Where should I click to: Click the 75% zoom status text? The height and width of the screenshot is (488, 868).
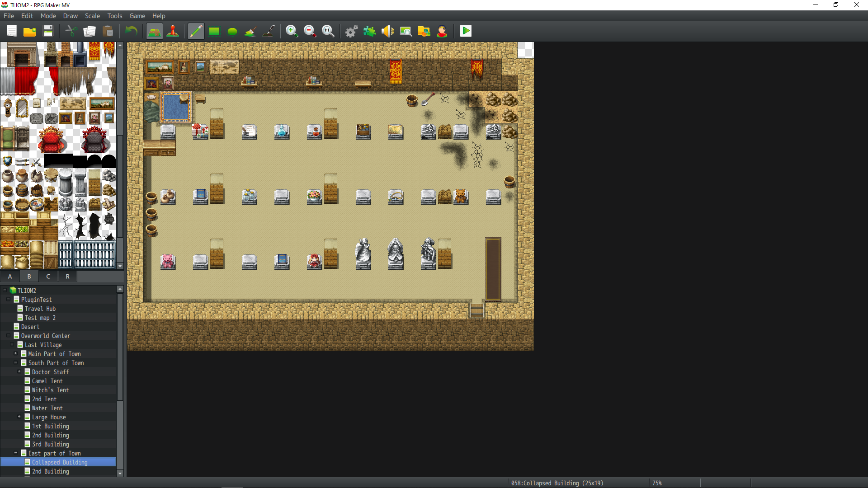[x=657, y=483]
